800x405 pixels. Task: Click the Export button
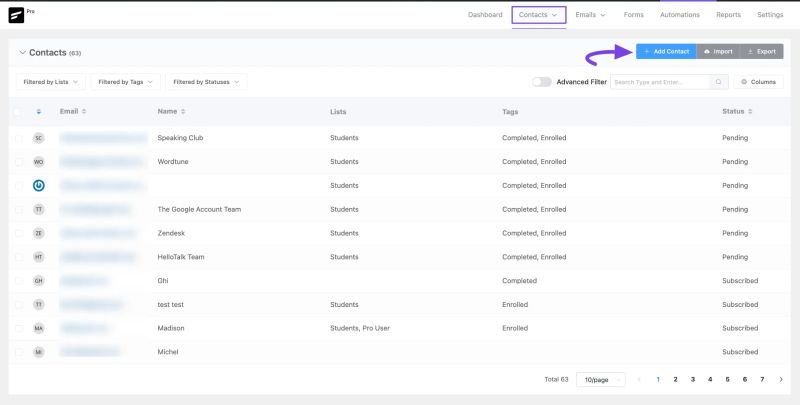(761, 52)
